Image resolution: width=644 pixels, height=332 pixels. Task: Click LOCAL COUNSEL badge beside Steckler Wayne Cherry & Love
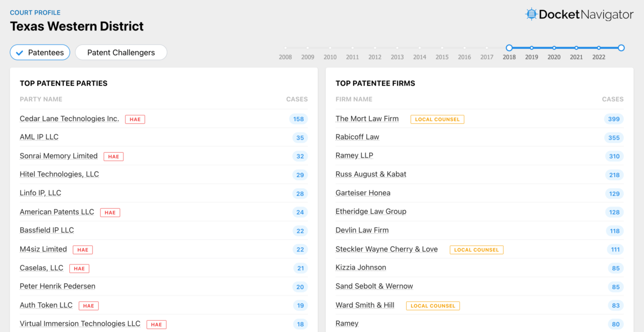[476, 249]
